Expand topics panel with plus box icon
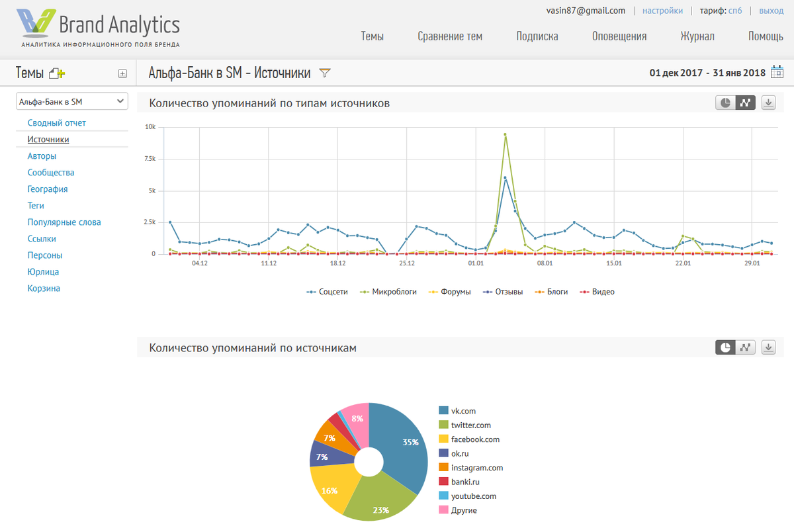The width and height of the screenshot is (794, 532). tap(122, 74)
